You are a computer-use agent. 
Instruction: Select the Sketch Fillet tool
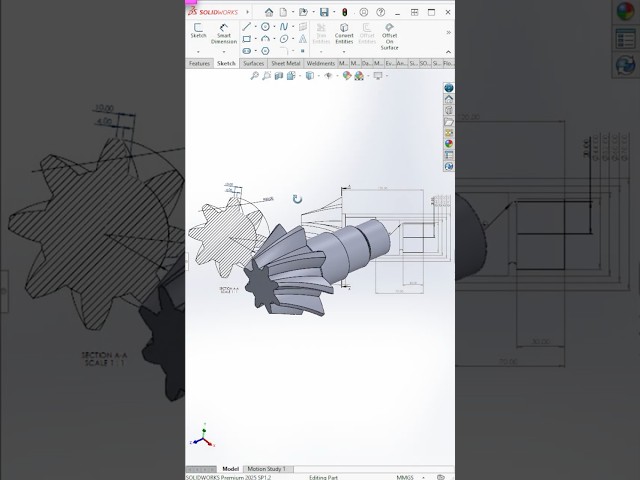[284, 51]
